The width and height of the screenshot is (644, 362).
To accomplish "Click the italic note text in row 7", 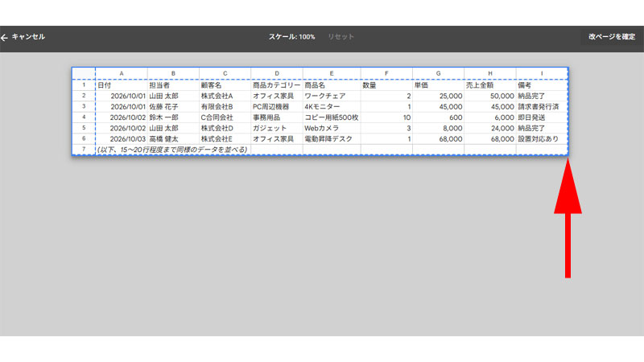I will pos(172,150).
